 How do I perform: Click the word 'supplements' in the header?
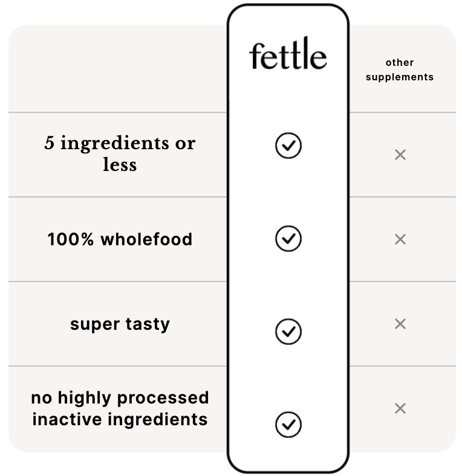click(x=400, y=77)
